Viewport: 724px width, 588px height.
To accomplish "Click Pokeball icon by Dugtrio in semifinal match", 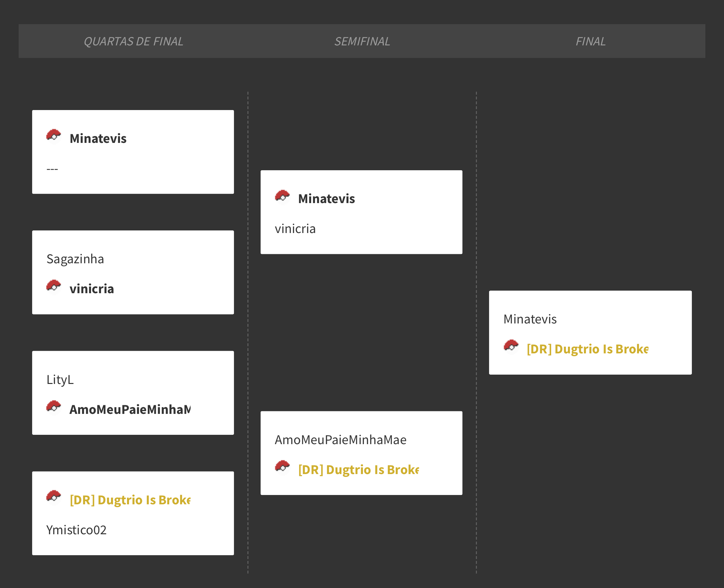I will (x=282, y=467).
